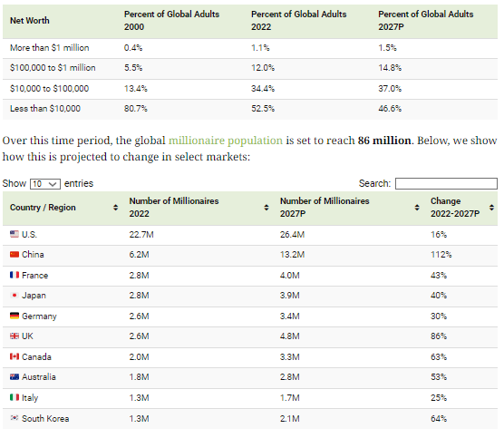
Task: Click the China flag icon
Action: tap(15, 255)
